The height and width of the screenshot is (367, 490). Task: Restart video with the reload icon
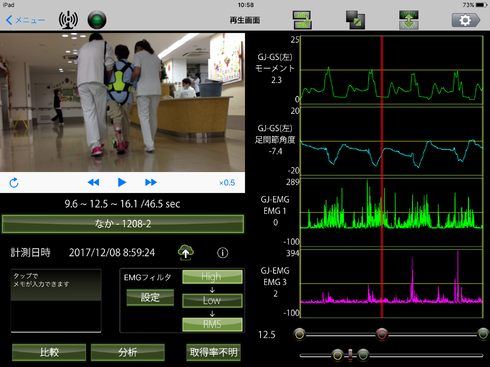[x=14, y=183]
